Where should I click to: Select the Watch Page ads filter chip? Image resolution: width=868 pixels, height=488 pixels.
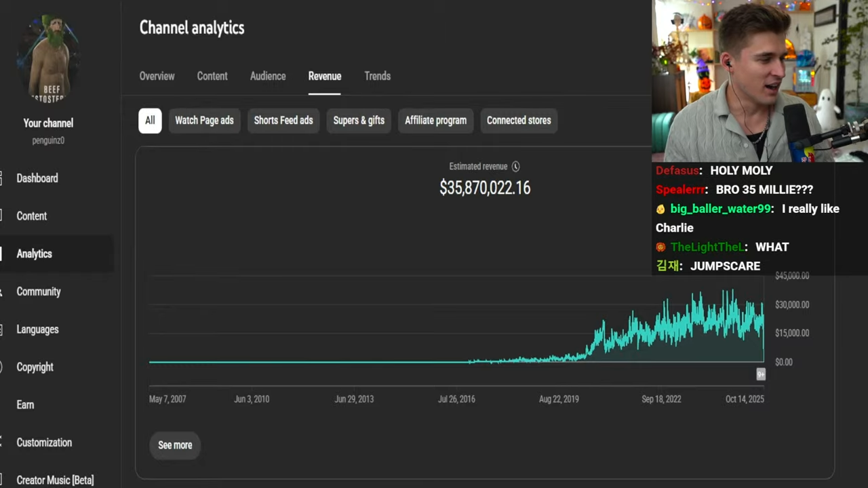click(204, 121)
